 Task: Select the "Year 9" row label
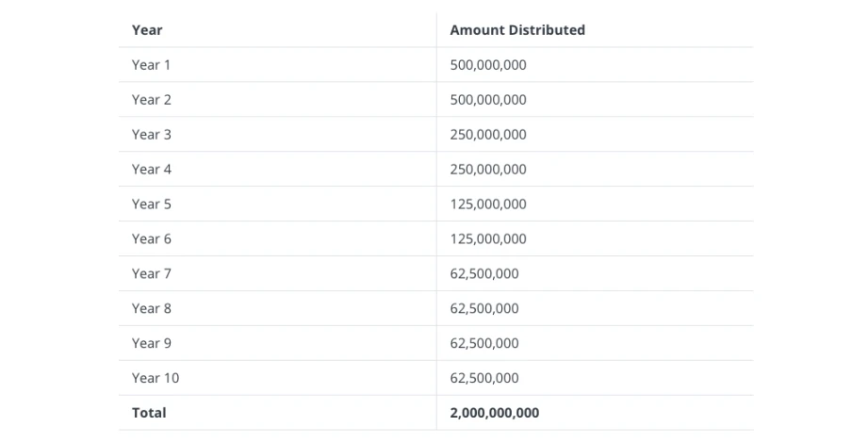point(152,344)
